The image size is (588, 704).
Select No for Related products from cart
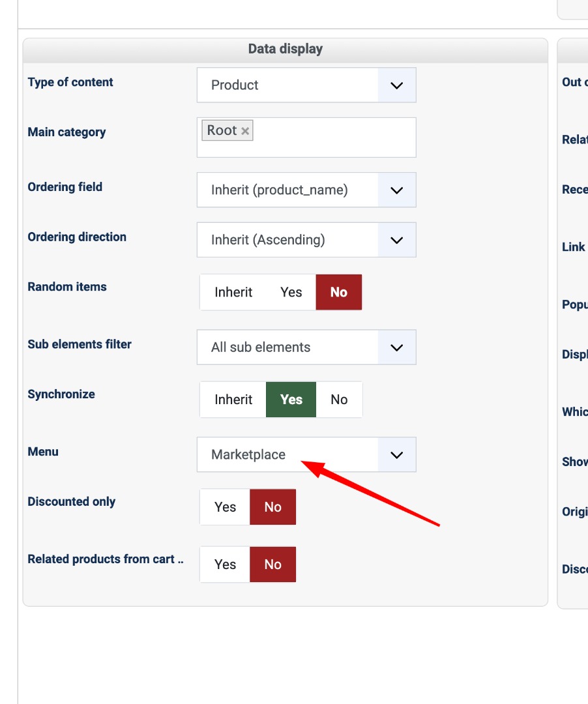point(272,565)
